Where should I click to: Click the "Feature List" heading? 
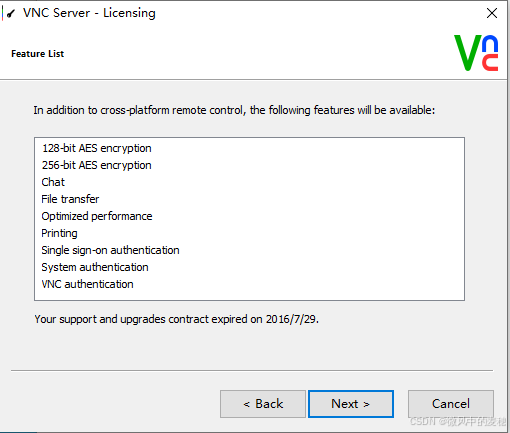click(37, 54)
